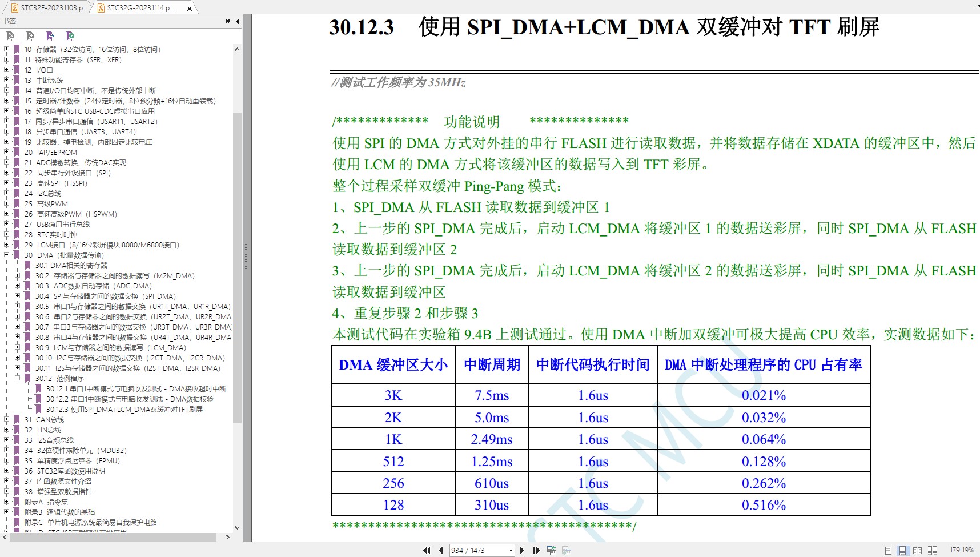This screenshot has height=557, width=980.
Task: Expand the 30.4 SPI_DMA bookmark node
Action: point(18,296)
